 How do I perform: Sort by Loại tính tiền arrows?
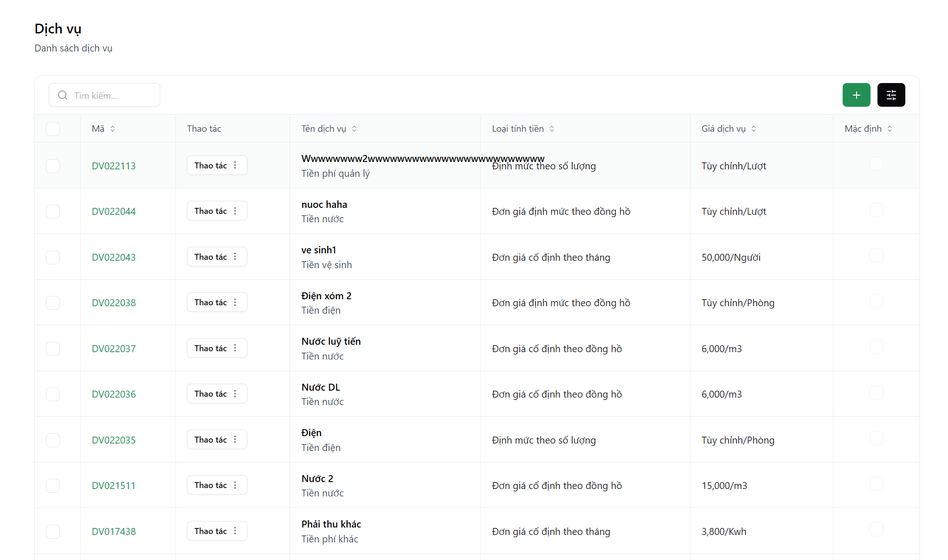[x=552, y=129]
